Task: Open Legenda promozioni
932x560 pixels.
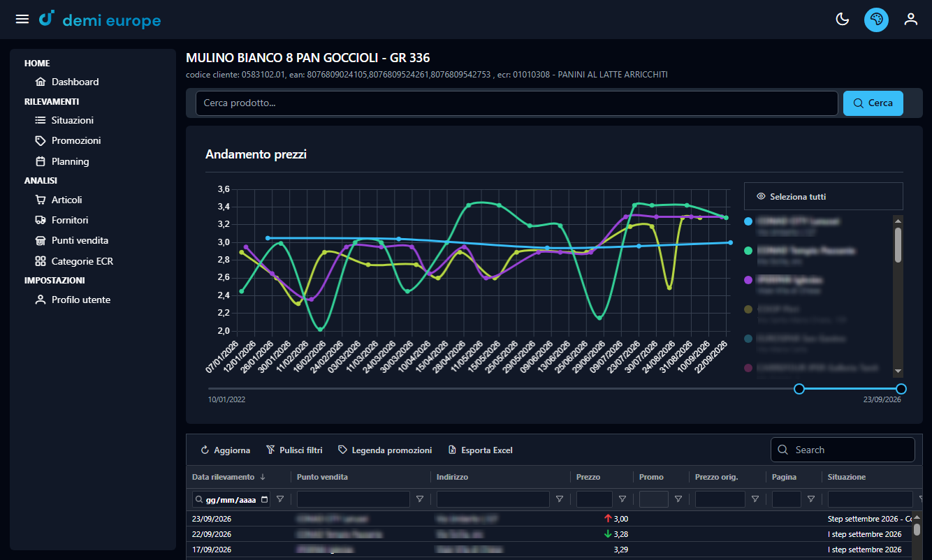Action: coord(384,450)
